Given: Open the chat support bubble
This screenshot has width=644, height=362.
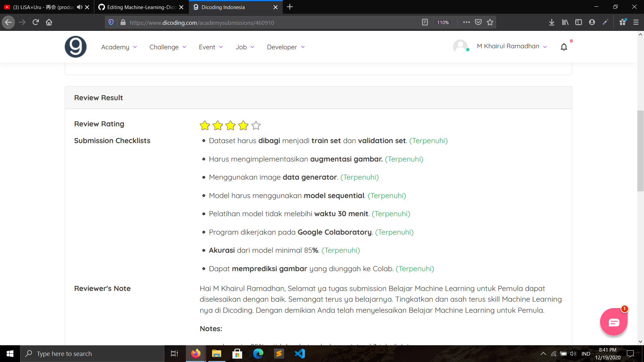Looking at the screenshot, I should (x=613, y=322).
